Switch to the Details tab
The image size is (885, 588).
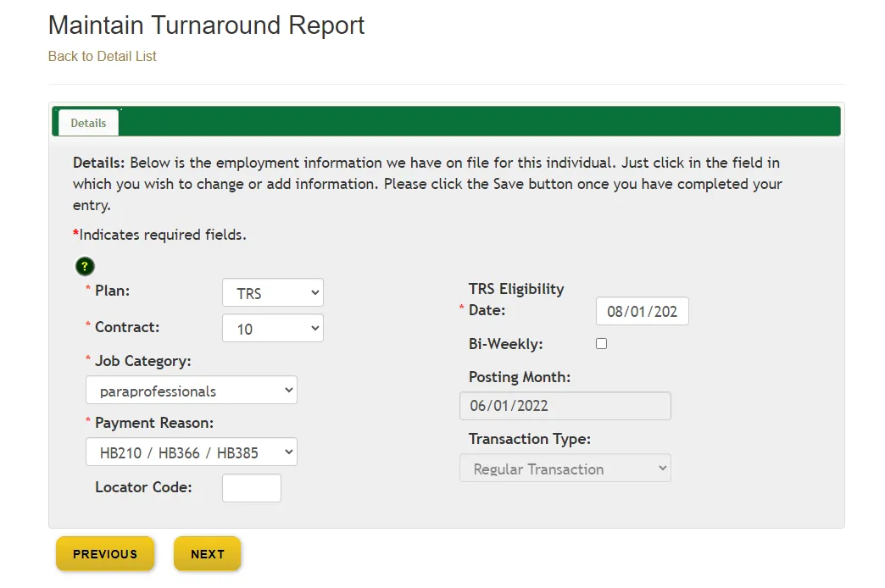pyautogui.click(x=87, y=122)
